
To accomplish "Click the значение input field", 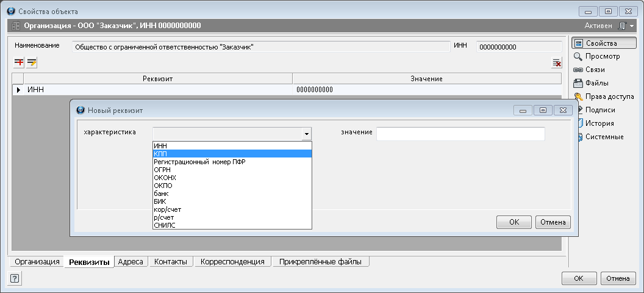I will [460, 134].
